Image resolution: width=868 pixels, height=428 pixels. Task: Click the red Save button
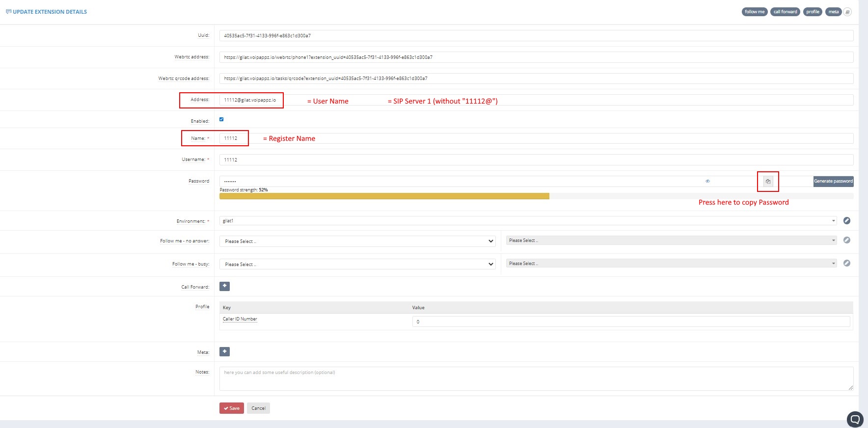coord(231,408)
